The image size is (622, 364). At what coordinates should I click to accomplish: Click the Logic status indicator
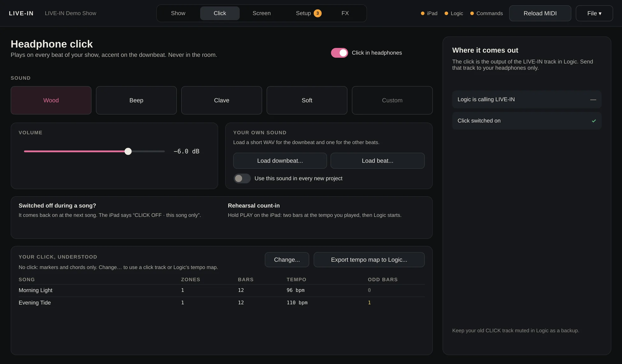coord(454,13)
